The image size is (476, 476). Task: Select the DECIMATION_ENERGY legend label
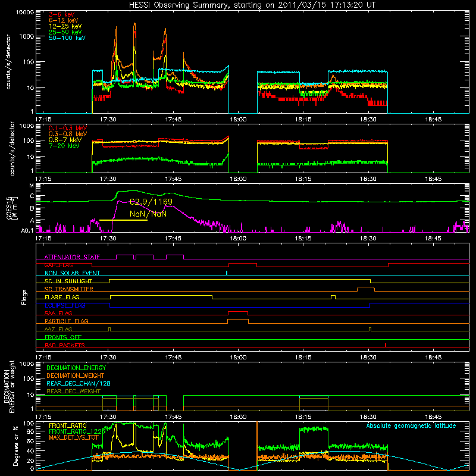tap(76, 368)
